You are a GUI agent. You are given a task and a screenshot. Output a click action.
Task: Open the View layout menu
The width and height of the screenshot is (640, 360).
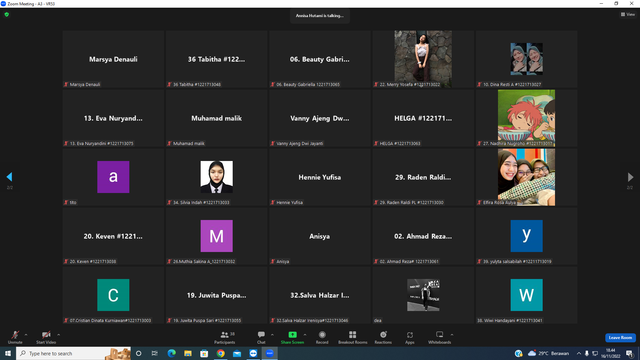coord(628,14)
